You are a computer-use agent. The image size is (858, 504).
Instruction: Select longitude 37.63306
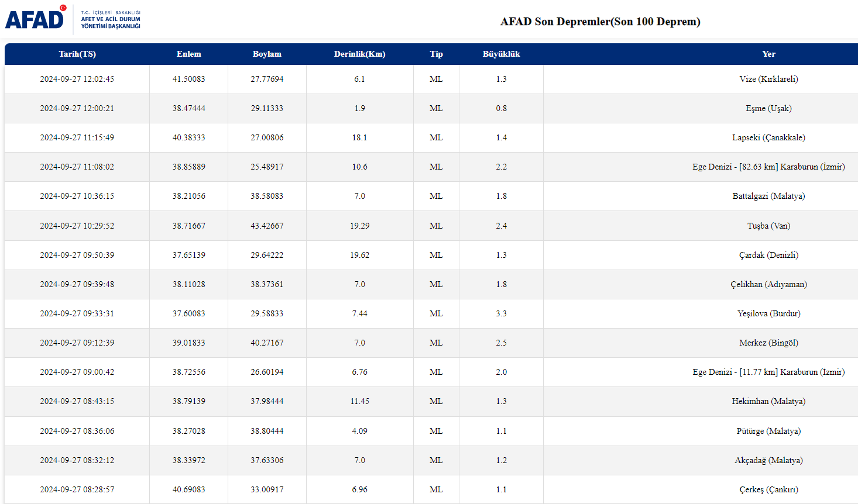(x=267, y=460)
